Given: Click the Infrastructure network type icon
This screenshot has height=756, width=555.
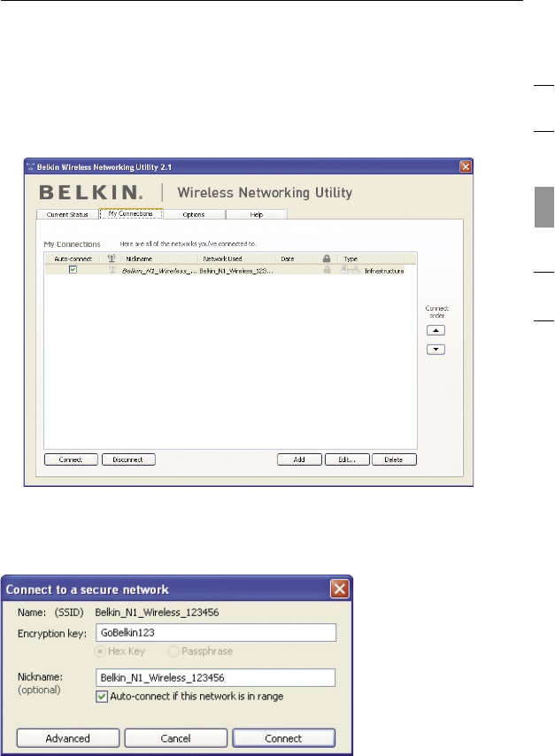Looking at the screenshot, I should [350, 270].
